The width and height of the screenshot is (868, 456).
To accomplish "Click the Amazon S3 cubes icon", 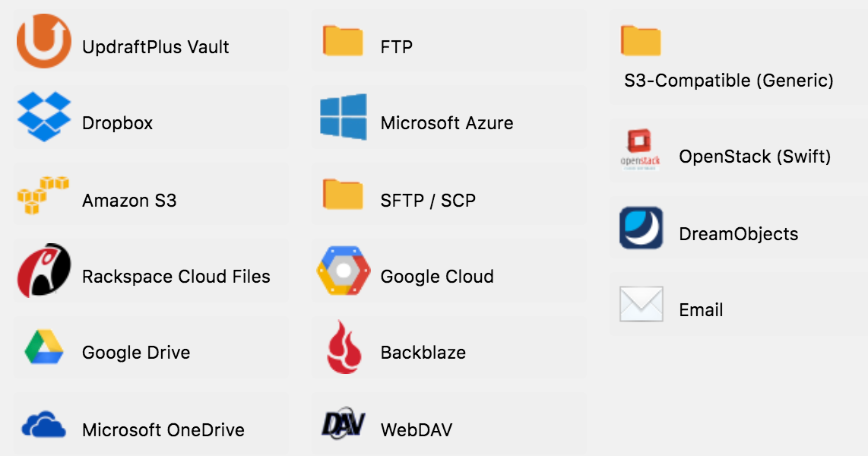I will coord(43,195).
